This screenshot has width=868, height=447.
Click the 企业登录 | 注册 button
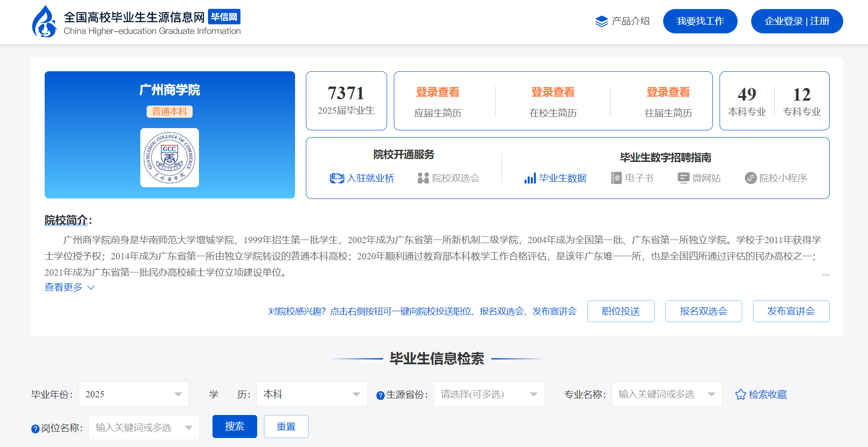tap(797, 21)
